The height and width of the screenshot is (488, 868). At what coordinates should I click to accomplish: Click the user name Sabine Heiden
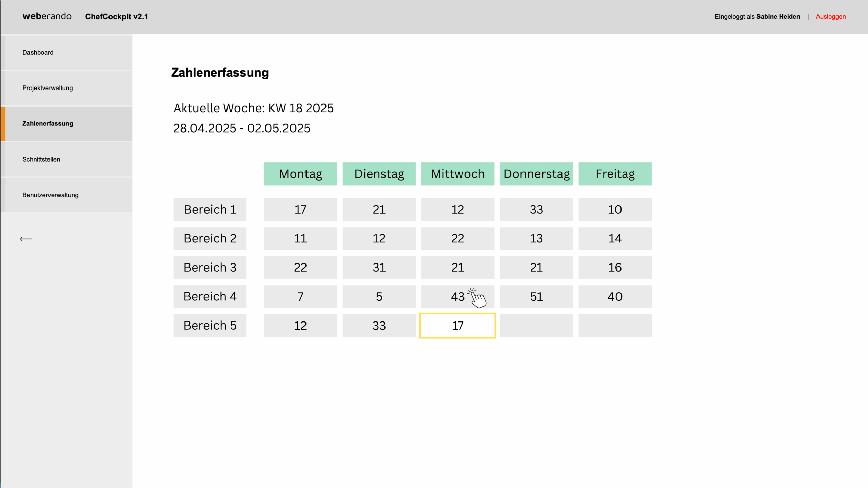[778, 17]
